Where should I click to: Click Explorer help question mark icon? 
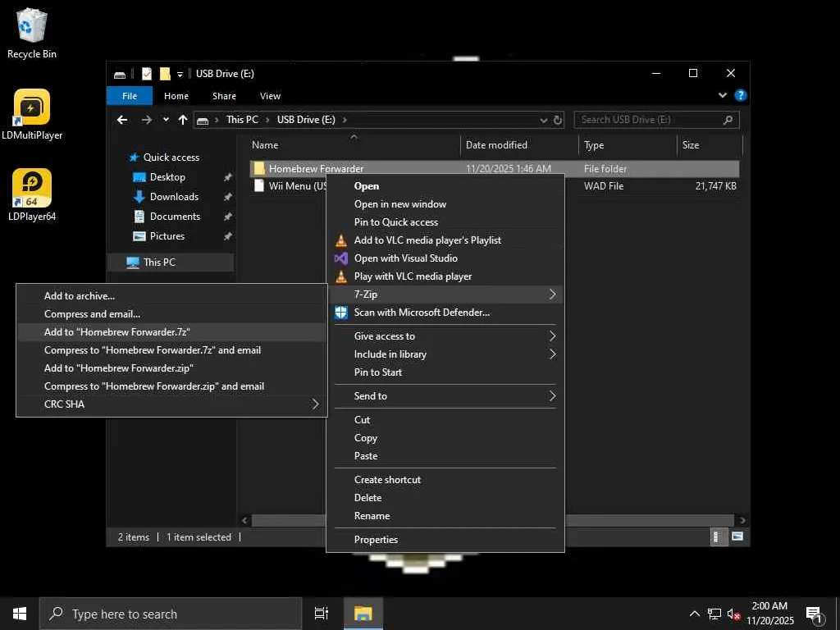click(741, 95)
